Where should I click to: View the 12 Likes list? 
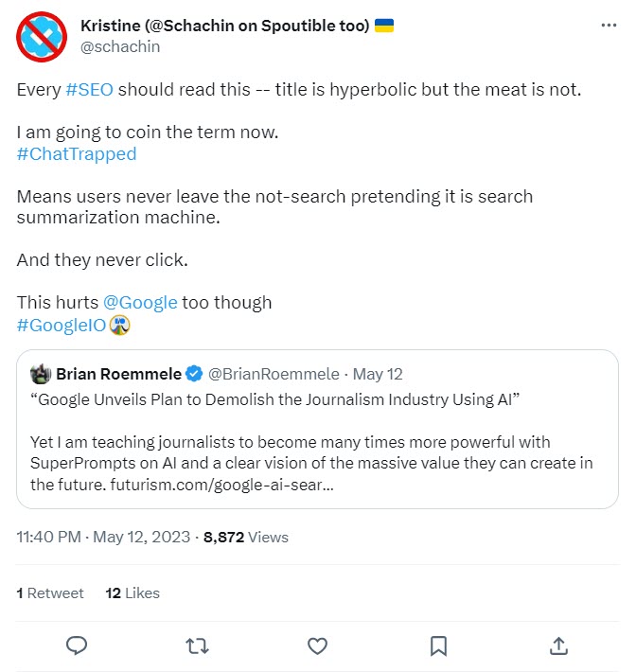click(x=132, y=592)
